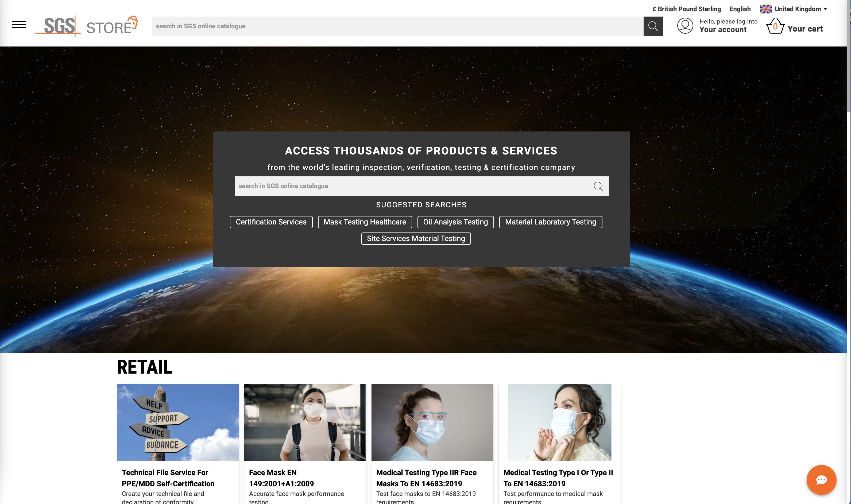This screenshot has height=504, width=851.
Task: Focus the header catalogue search field
Action: tap(397, 26)
